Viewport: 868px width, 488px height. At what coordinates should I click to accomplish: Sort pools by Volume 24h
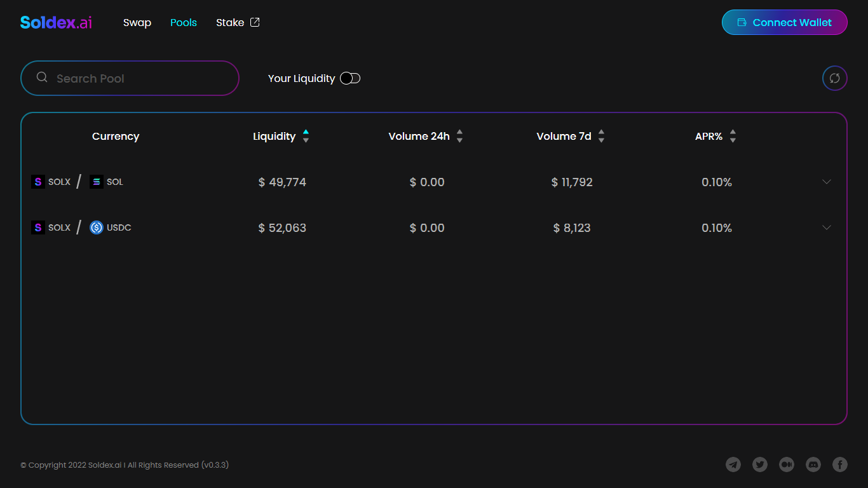click(x=426, y=136)
